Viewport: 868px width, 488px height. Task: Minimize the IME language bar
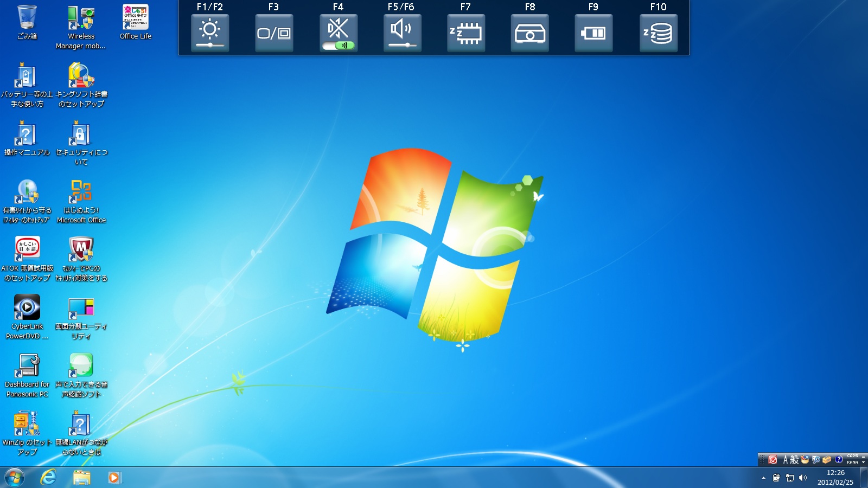pos(863,457)
